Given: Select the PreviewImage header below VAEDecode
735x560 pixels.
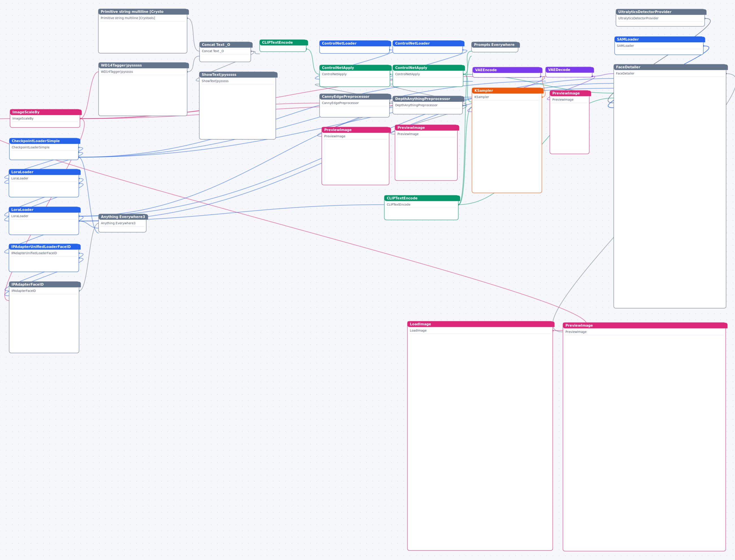Looking at the screenshot, I should coord(570,93).
